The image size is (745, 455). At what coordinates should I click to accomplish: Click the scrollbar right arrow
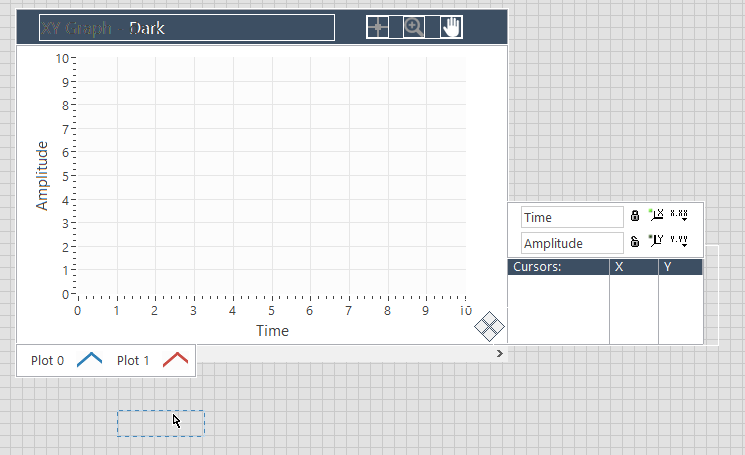click(x=499, y=353)
